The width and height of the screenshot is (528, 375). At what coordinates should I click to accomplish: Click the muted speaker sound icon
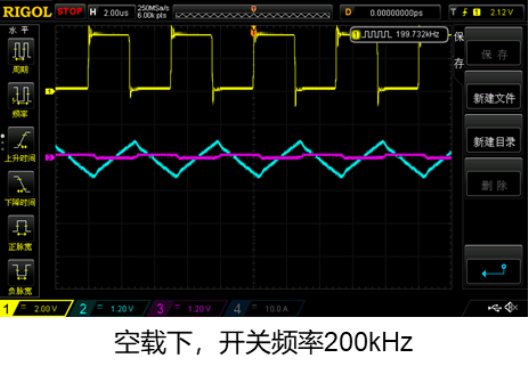point(511,307)
